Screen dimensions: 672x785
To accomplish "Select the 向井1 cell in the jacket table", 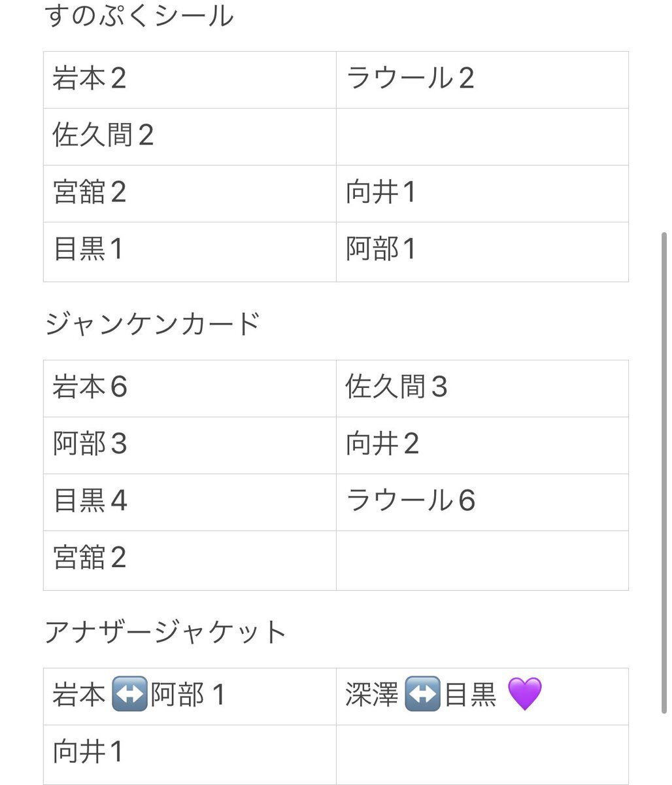I will pos(190,754).
